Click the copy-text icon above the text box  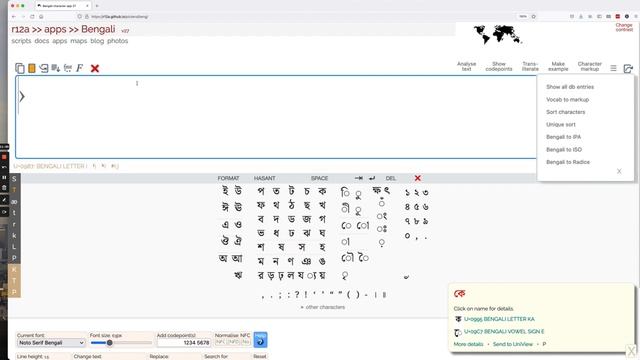click(x=20, y=68)
